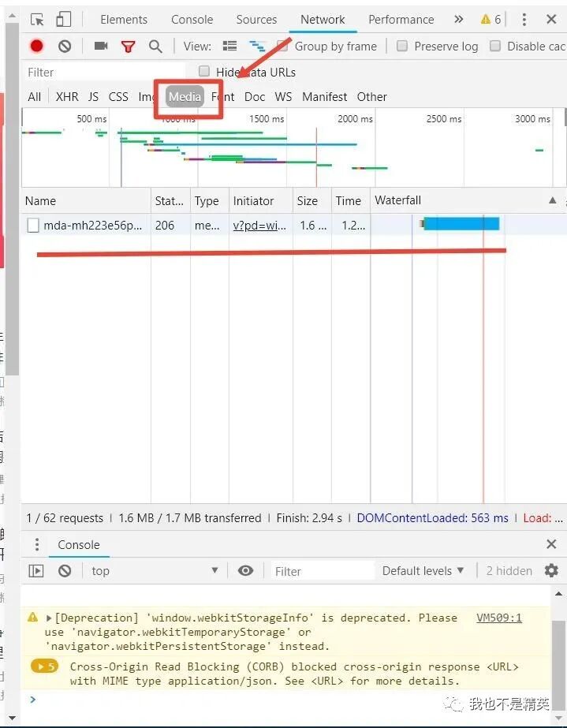Filter requests by CSS
This screenshot has height=728, width=567.
[118, 96]
